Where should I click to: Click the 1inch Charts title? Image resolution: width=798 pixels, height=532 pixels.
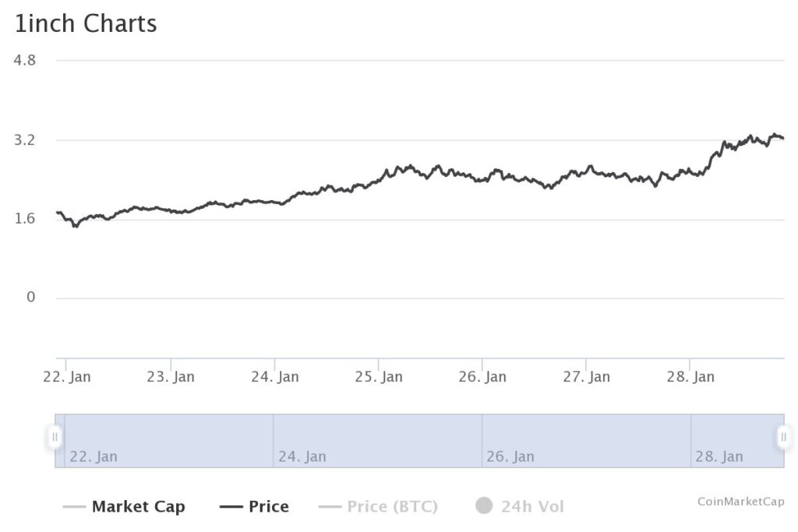coord(86,23)
